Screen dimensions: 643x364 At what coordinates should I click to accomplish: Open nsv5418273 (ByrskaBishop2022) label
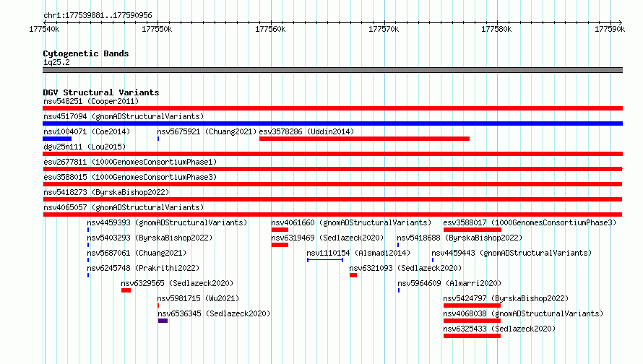pos(106,192)
